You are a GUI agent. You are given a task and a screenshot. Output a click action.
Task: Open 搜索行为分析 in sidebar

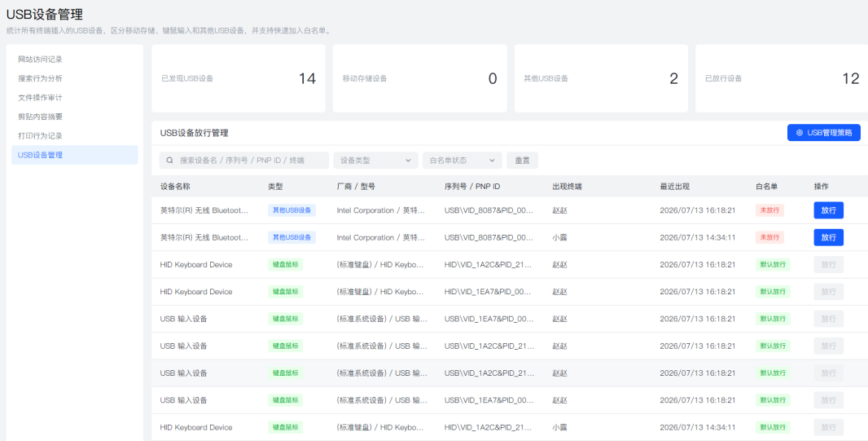[40, 79]
